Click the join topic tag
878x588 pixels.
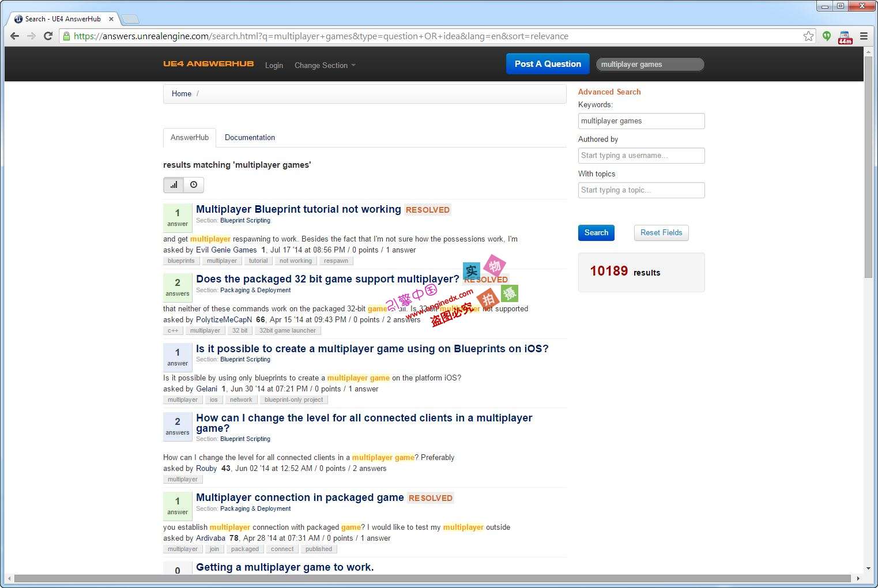pos(214,549)
